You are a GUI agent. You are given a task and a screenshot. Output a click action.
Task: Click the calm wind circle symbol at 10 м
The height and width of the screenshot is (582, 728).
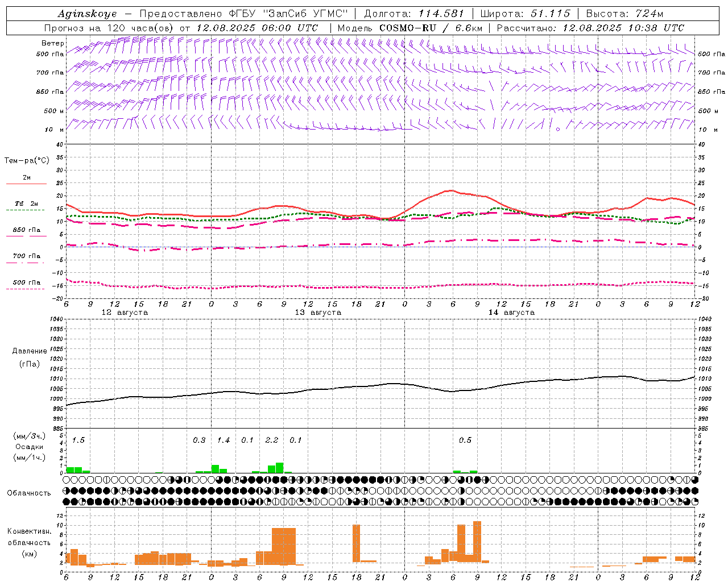click(x=558, y=130)
